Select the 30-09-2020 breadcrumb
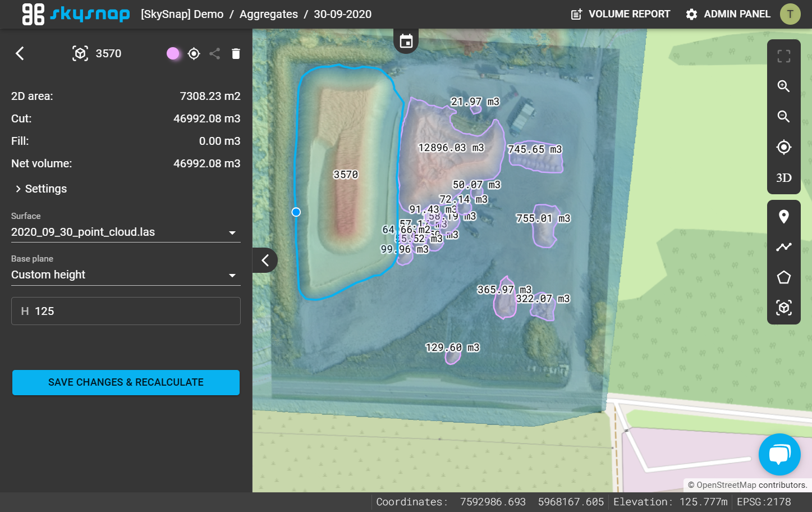The image size is (812, 512). [342, 14]
